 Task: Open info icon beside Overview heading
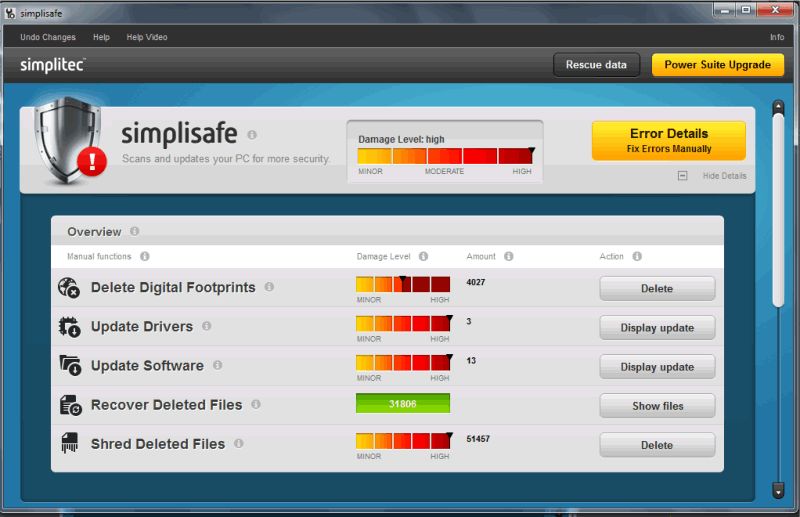134,231
